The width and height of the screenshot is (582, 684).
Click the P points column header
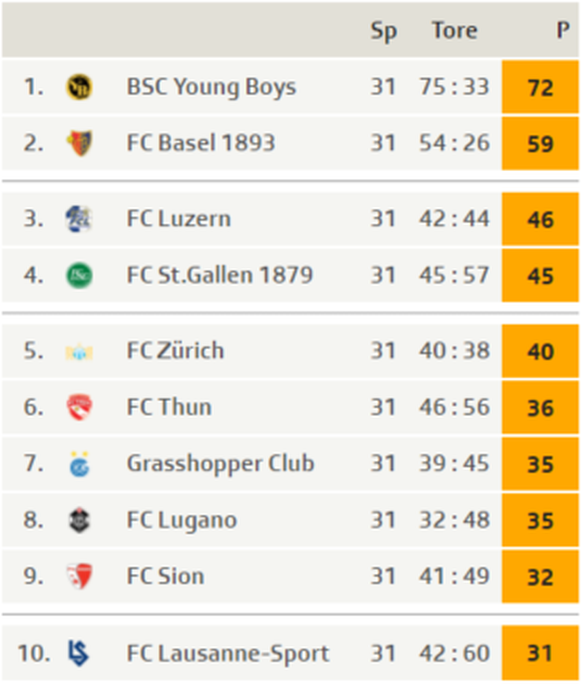point(563,31)
